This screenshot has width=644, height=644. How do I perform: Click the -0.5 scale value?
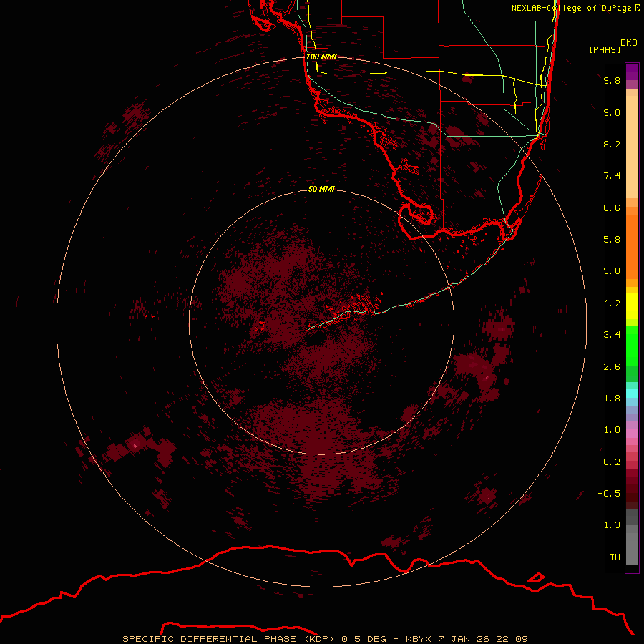click(609, 494)
